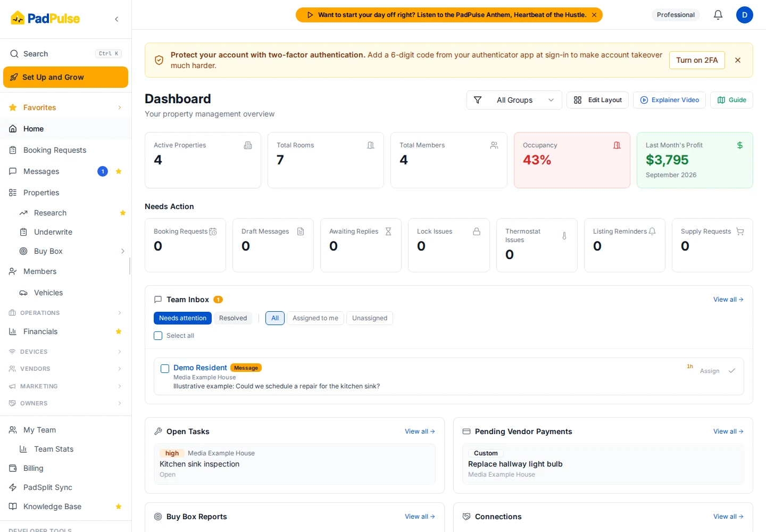Open the All Groups filter dropdown
The height and width of the screenshot is (532, 766).
click(514, 100)
